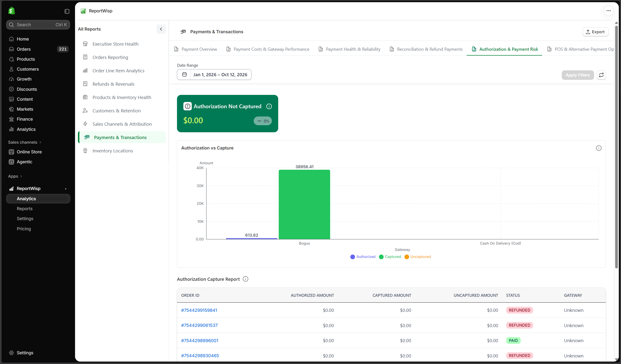621x364 pixels.
Task: Click the Shopify search field
Action: click(x=38, y=25)
